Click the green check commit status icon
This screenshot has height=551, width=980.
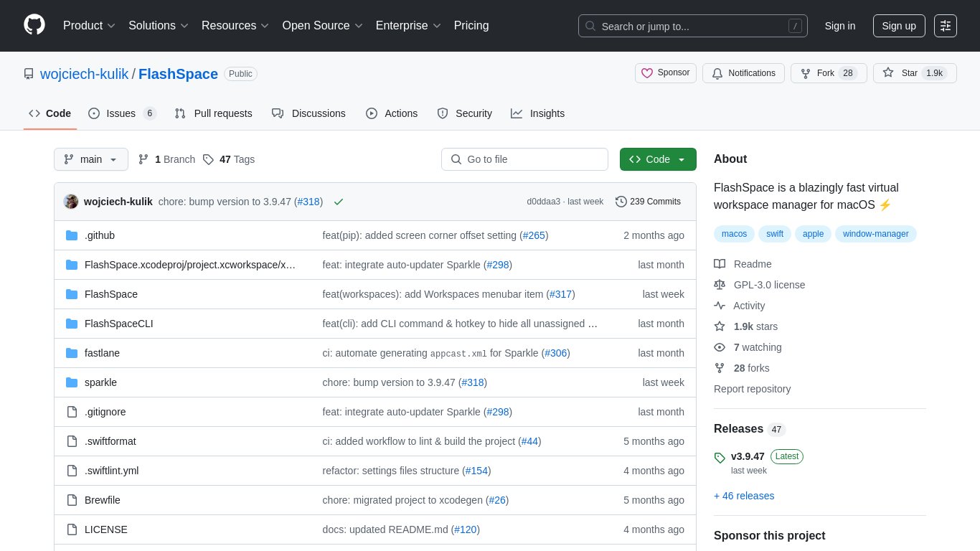(339, 202)
